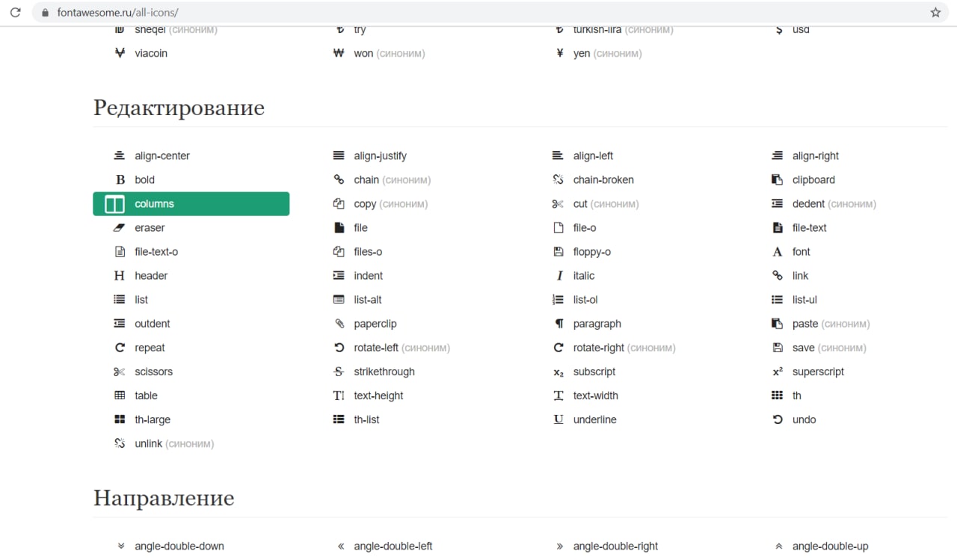957x560 pixels.
Task: Click the th-large squares icon
Action: pyautogui.click(x=120, y=419)
